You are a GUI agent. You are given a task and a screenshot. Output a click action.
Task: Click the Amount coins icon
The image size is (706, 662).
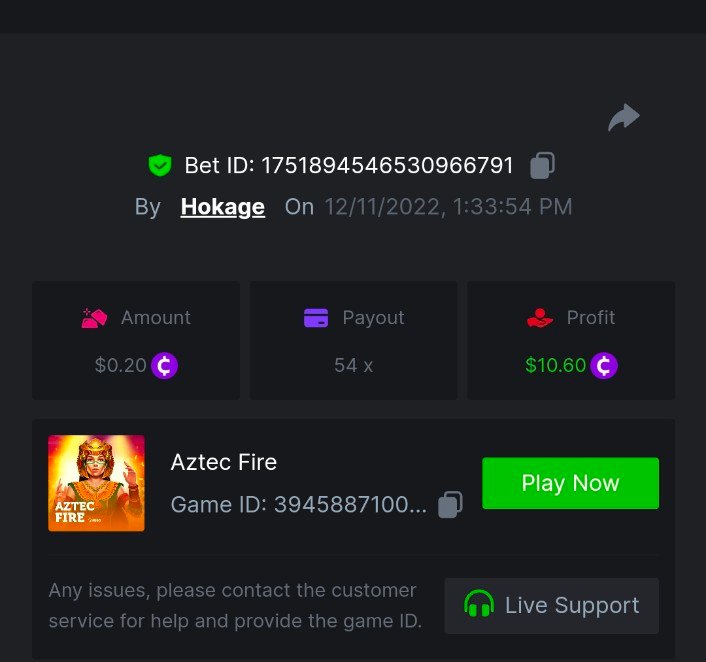tap(94, 318)
